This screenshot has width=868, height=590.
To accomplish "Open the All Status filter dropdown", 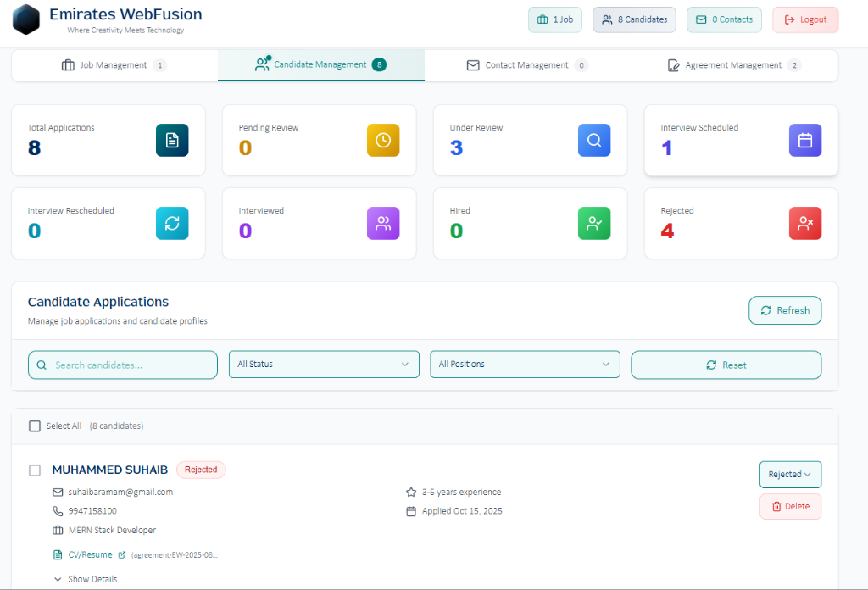I will [324, 365].
